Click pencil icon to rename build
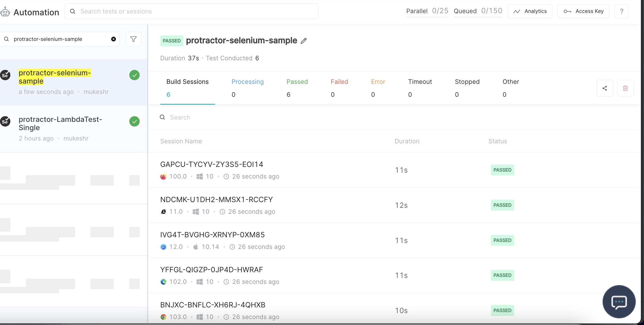Image resolution: width=644 pixels, height=325 pixels. [304, 41]
